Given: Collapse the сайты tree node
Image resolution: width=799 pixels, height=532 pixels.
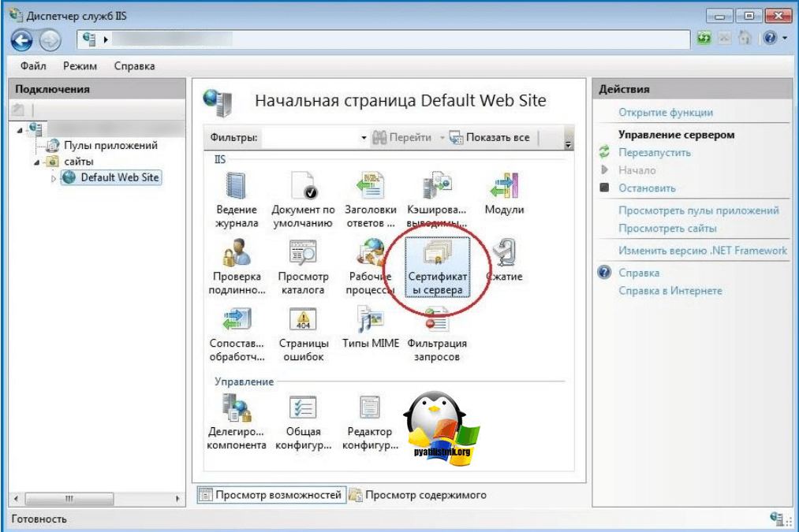Looking at the screenshot, I should click(35, 162).
